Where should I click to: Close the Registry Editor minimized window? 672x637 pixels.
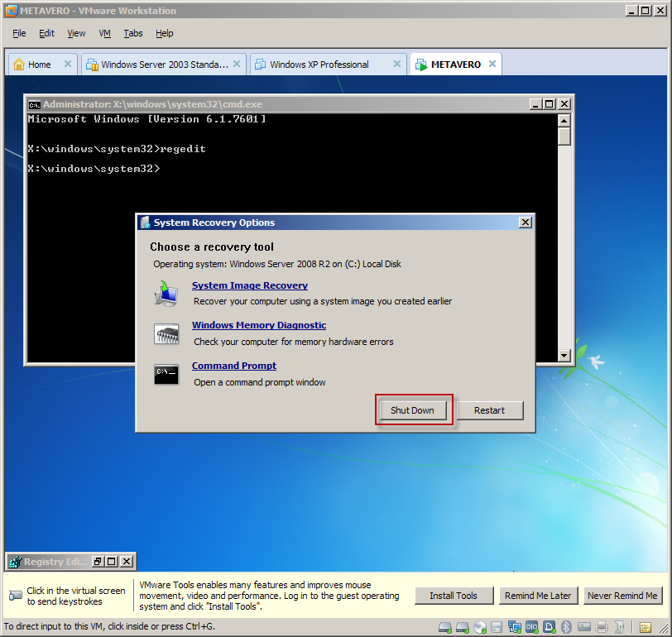(127, 561)
